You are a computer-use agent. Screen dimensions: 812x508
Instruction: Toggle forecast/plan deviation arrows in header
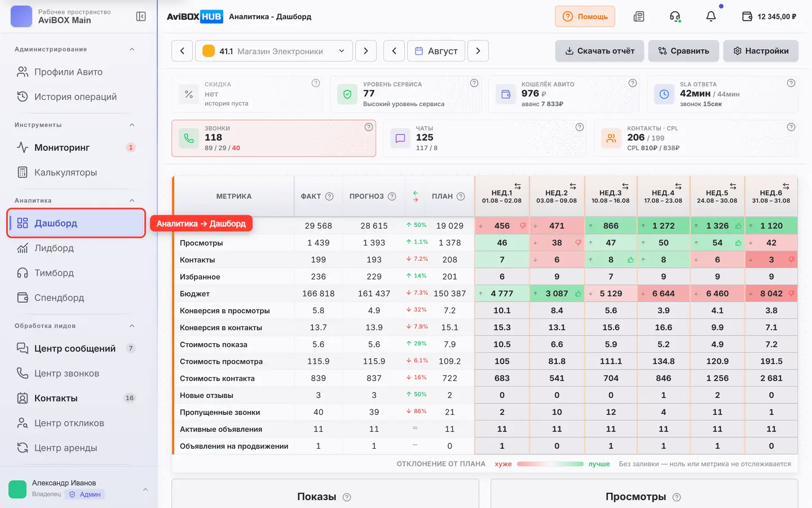(x=416, y=196)
